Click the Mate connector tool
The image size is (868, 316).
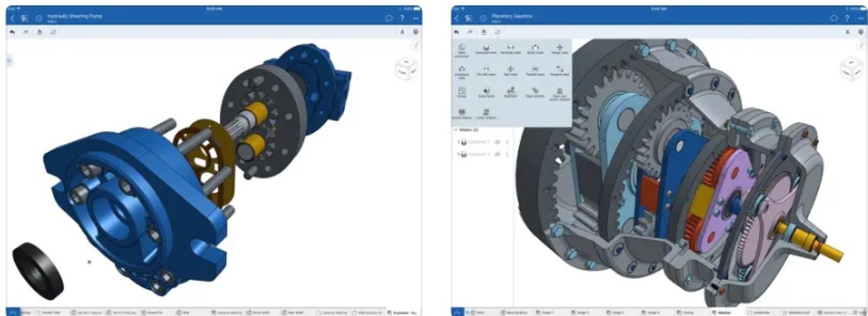462,50
